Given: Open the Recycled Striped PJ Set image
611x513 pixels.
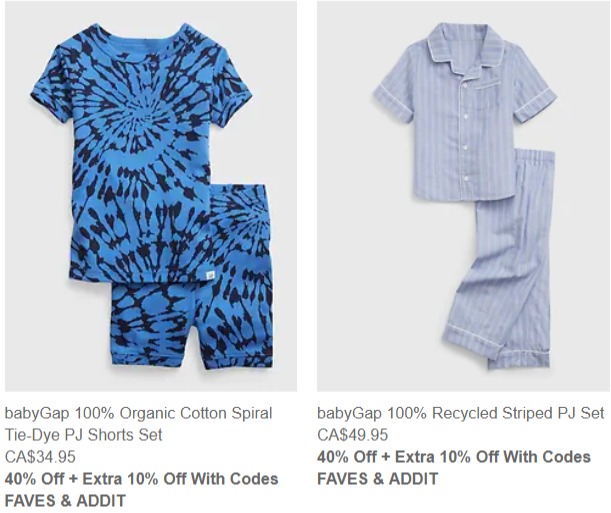Looking at the screenshot, I should tap(464, 196).
